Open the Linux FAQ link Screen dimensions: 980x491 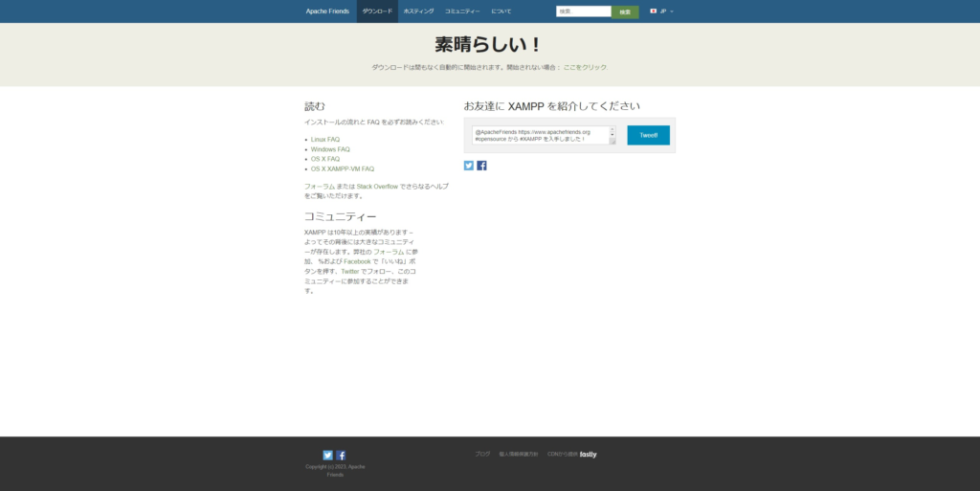tap(325, 140)
